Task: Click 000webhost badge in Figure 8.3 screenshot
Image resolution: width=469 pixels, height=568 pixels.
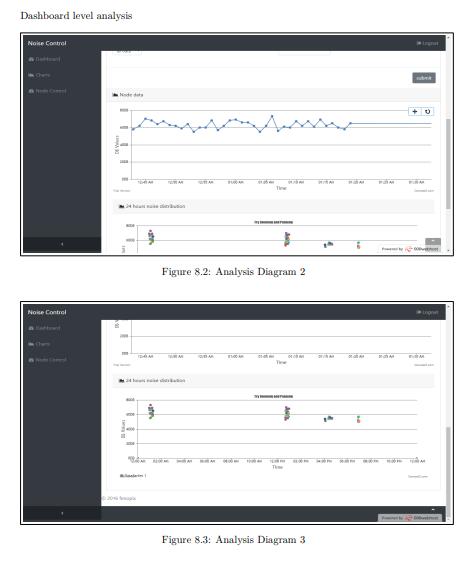Action: click(x=410, y=518)
